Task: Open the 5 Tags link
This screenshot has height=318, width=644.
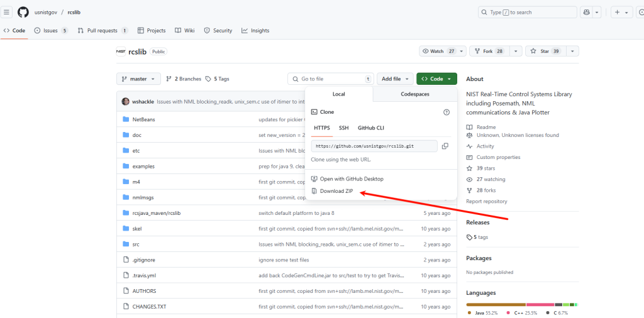Action: [217, 79]
